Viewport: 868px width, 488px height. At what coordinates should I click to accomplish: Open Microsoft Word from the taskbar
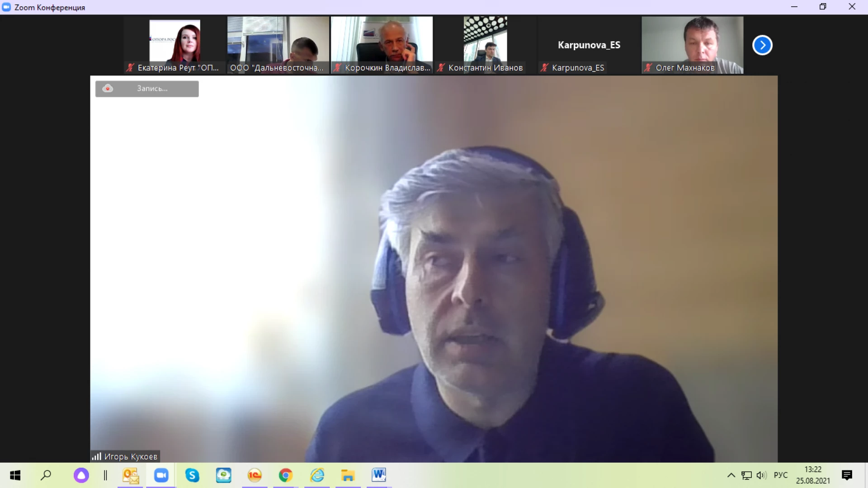379,475
